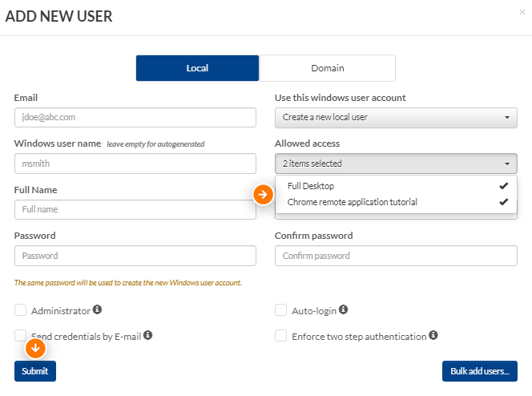Toggle the Auto-login checkbox
The image size is (532, 396).
pos(280,309)
